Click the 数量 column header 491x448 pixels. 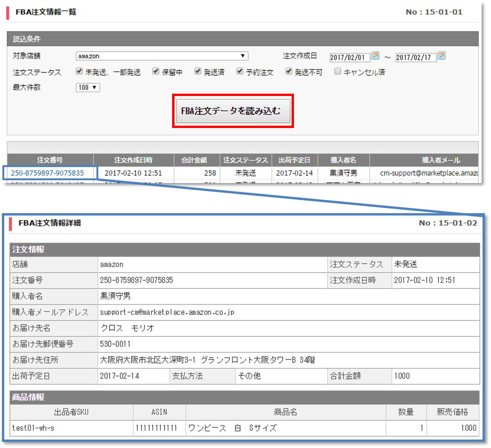(x=406, y=412)
